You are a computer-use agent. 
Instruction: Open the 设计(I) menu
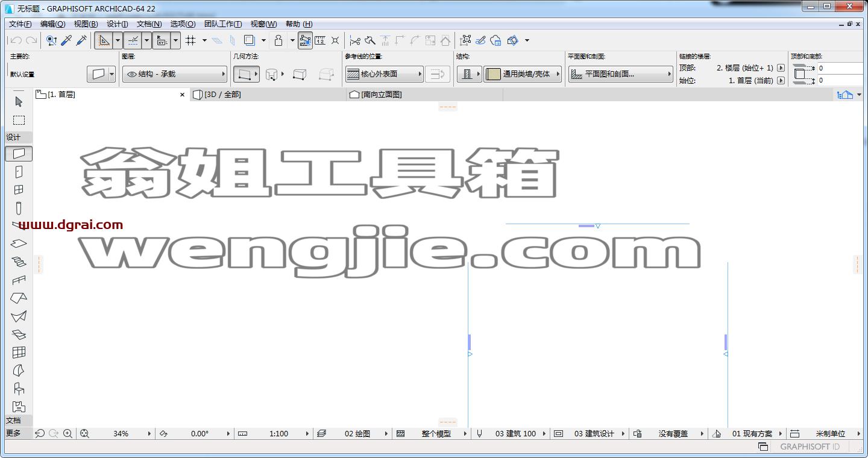click(117, 24)
